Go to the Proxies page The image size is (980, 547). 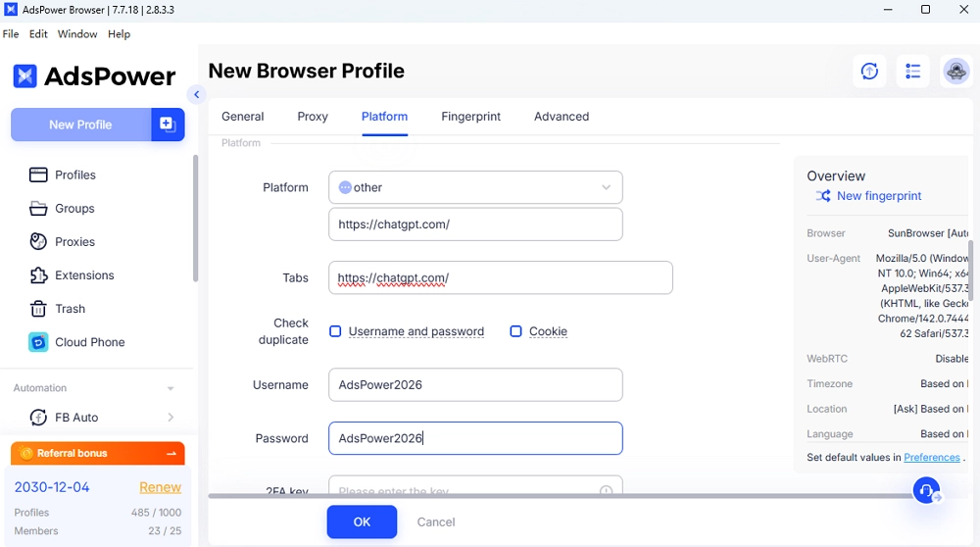74,241
